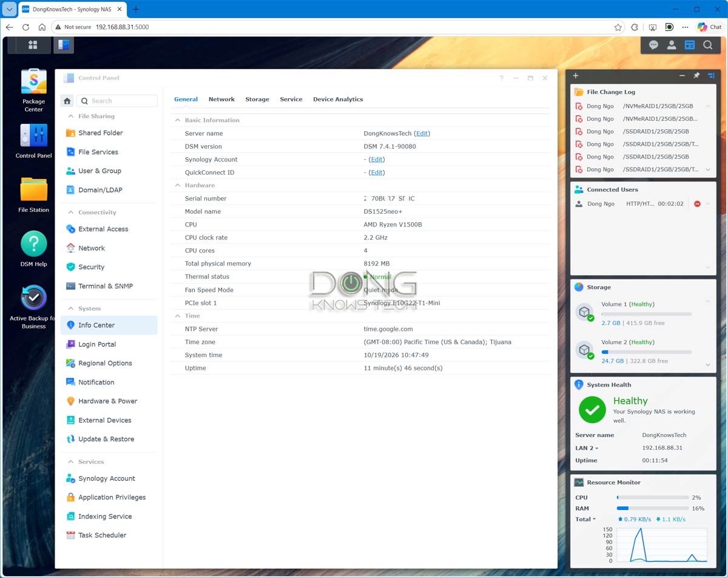Bookmark this page star icon
Screen dimensions: 728x578
click(618, 27)
